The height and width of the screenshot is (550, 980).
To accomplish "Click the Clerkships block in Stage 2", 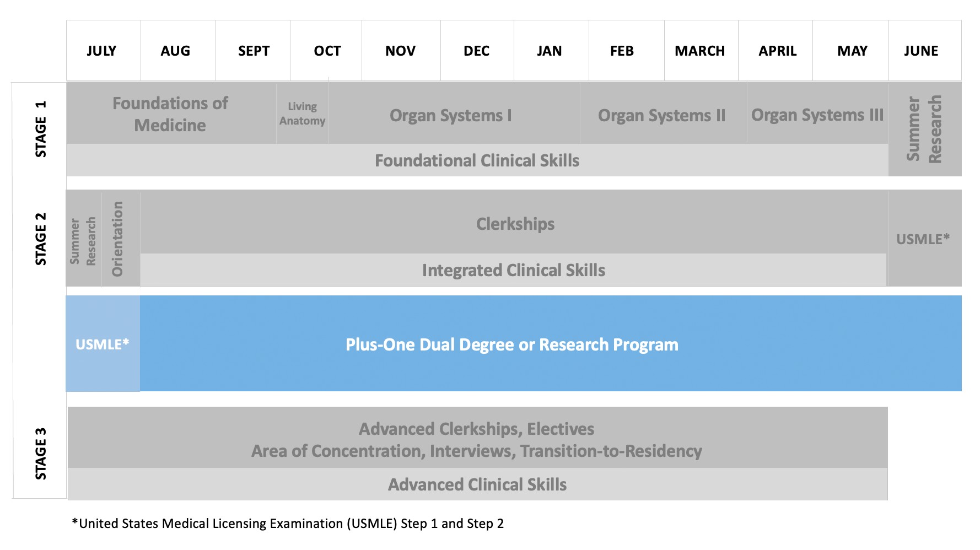I will tap(515, 224).
